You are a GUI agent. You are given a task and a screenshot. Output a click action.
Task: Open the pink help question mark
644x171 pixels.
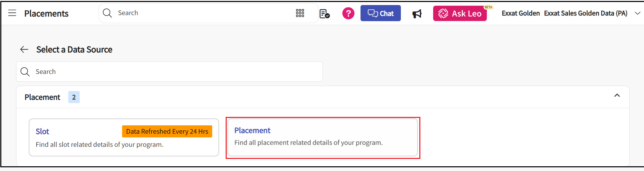coord(348,13)
